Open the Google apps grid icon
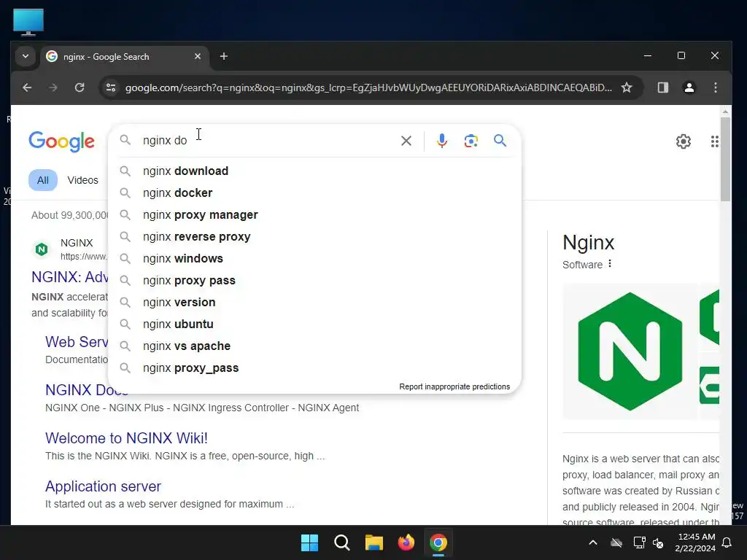The width and height of the screenshot is (747, 560). click(714, 141)
